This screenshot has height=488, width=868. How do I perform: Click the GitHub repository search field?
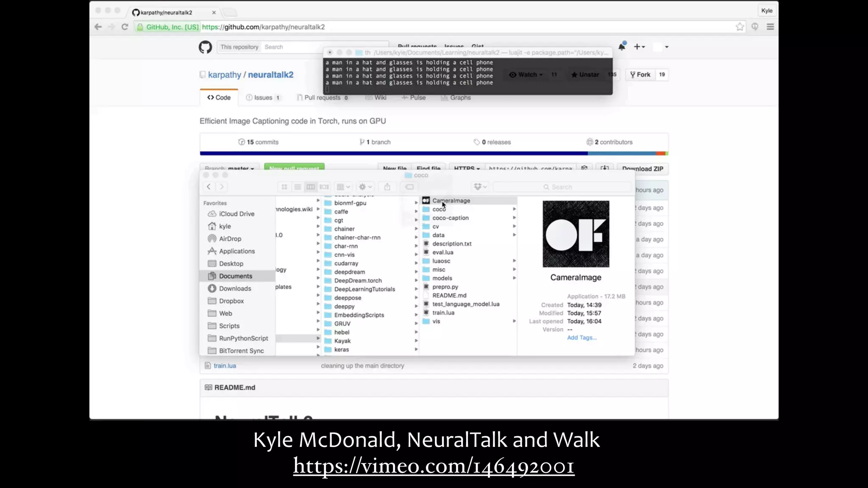click(x=325, y=47)
